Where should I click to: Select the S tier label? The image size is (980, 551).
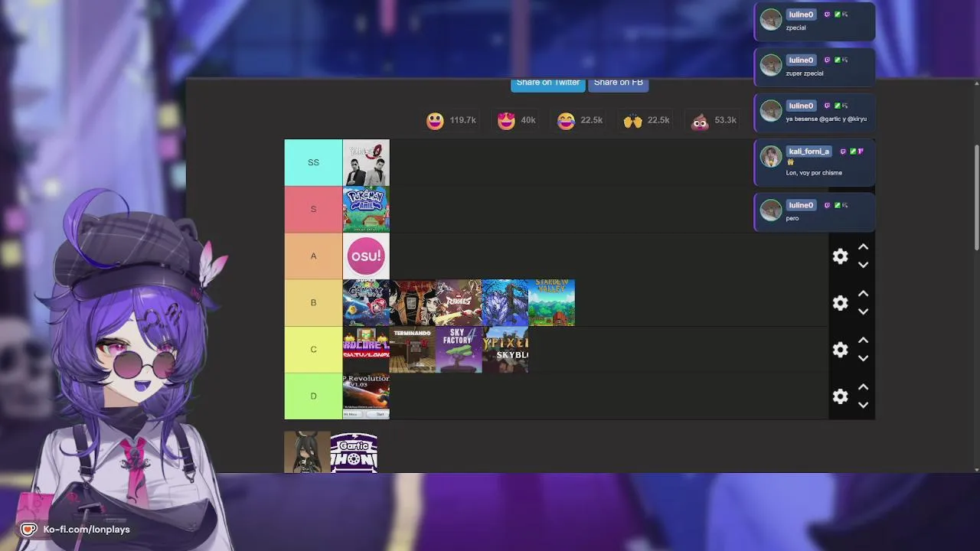313,209
